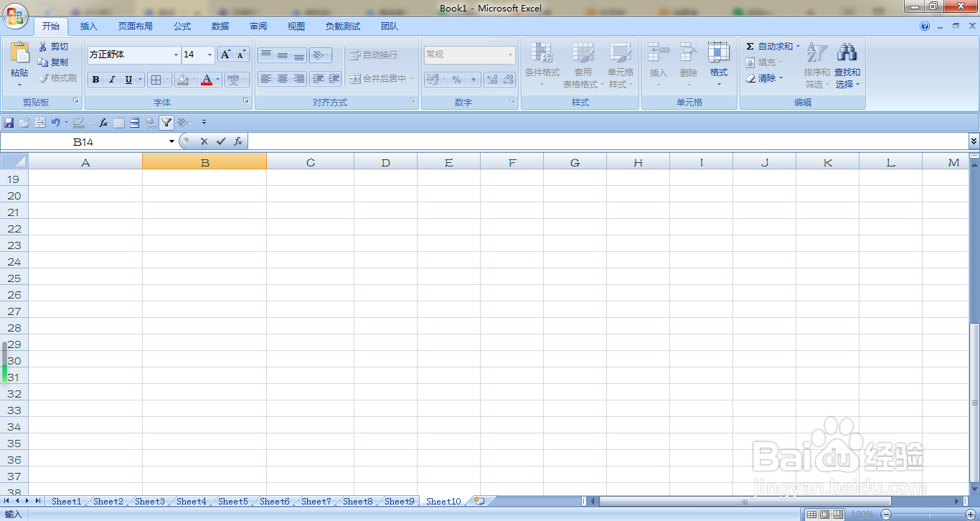Image resolution: width=980 pixels, height=521 pixels.
Task: Decrease font size with the small A
Action: (241, 55)
